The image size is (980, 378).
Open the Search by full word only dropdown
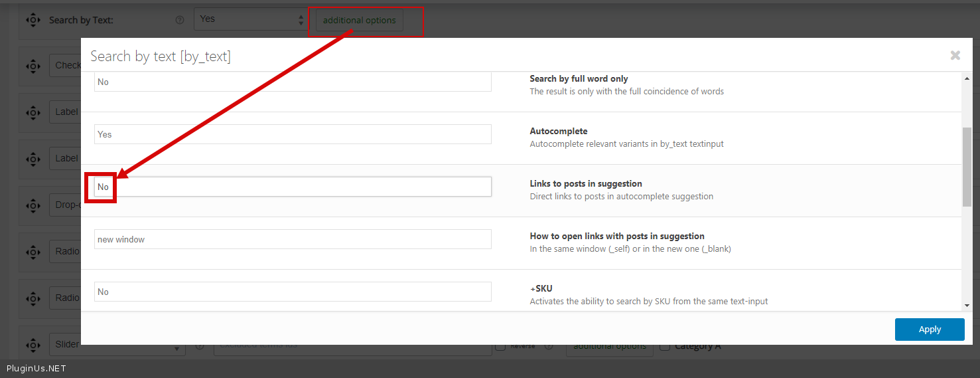tap(293, 82)
